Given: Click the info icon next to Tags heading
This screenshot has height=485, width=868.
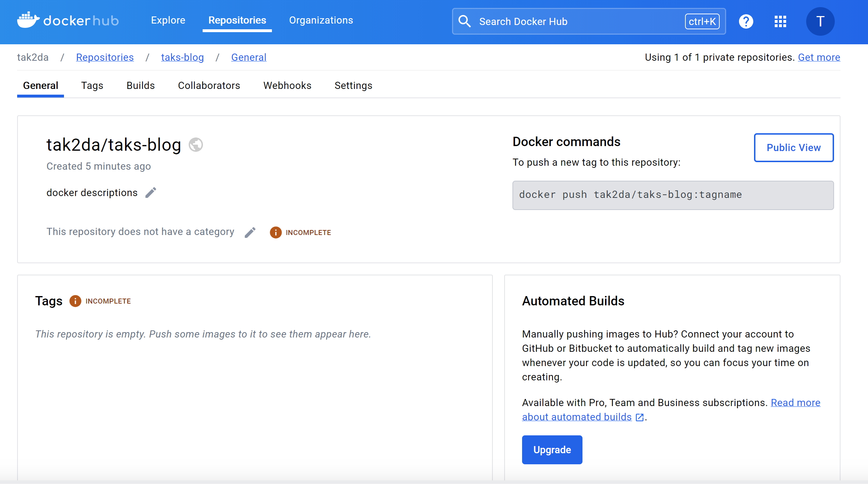Looking at the screenshot, I should (x=75, y=301).
